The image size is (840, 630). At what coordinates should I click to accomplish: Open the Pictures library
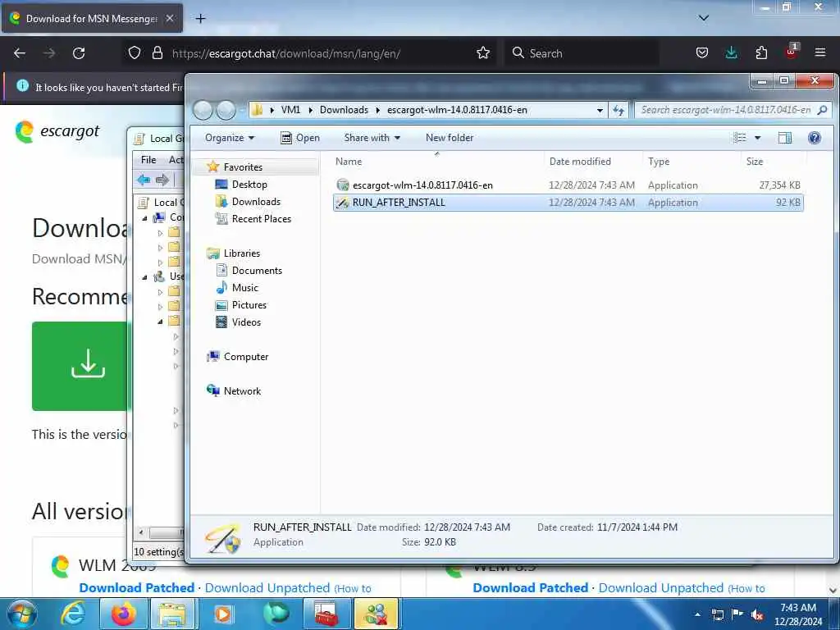click(249, 305)
